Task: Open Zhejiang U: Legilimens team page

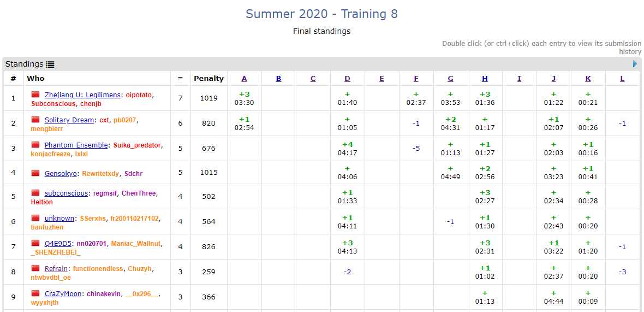Action: 82,95
